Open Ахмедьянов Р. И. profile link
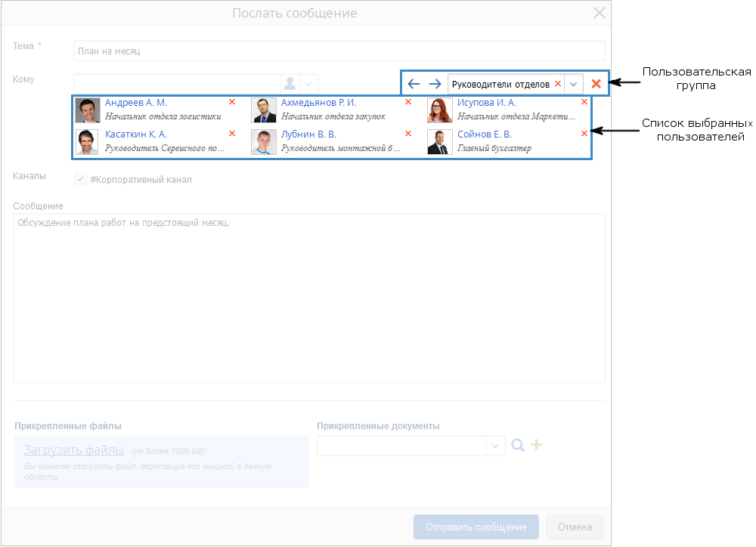The width and height of the screenshot is (756, 547). pyautogui.click(x=318, y=103)
